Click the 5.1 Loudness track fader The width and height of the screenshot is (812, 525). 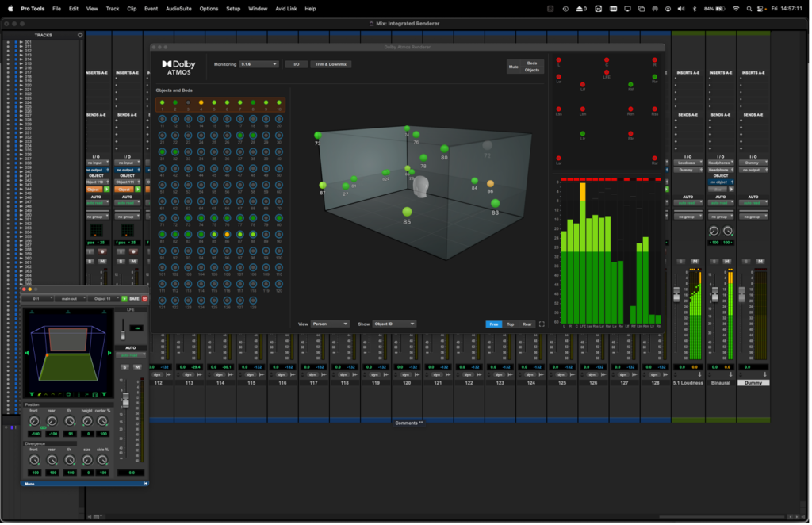pyautogui.click(x=676, y=294)
